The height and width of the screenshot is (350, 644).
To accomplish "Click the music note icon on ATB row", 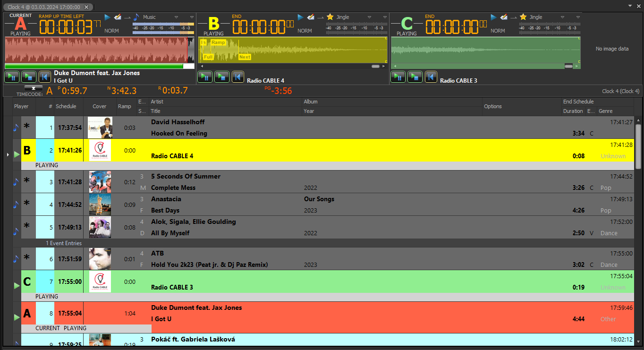I will [16, 258].
